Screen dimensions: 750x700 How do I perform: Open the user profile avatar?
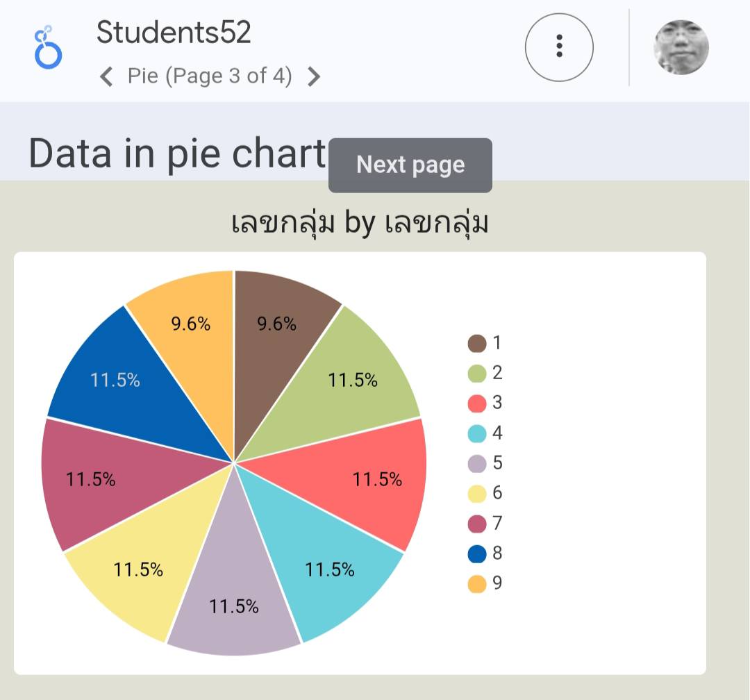pyautogui.click(x=681, y=47)
